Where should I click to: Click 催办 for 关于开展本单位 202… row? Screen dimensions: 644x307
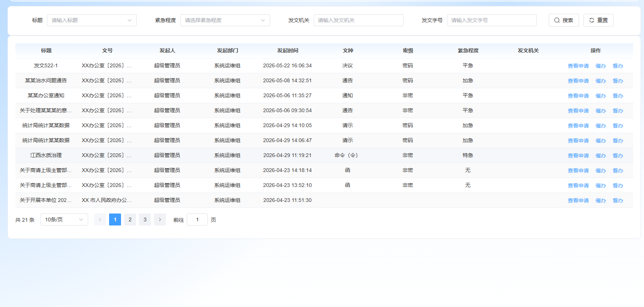pos(601,200)
